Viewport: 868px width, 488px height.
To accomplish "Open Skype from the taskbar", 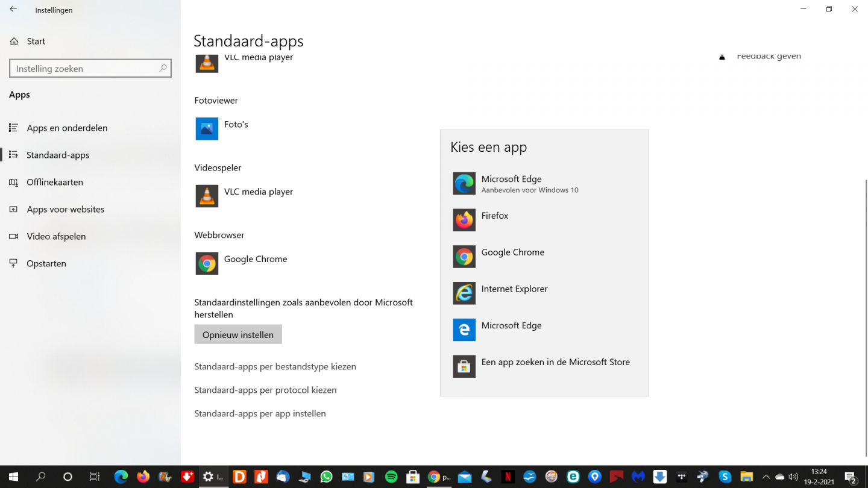I will pyautogui.click(x=725, y=477).
